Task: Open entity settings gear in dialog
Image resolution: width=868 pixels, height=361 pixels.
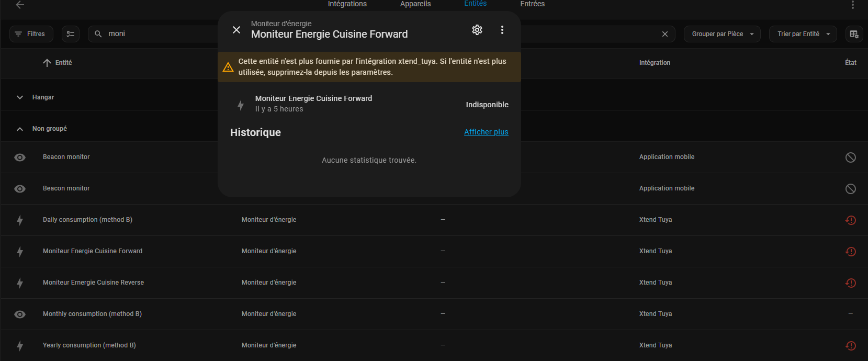Action: pos(477,30)
